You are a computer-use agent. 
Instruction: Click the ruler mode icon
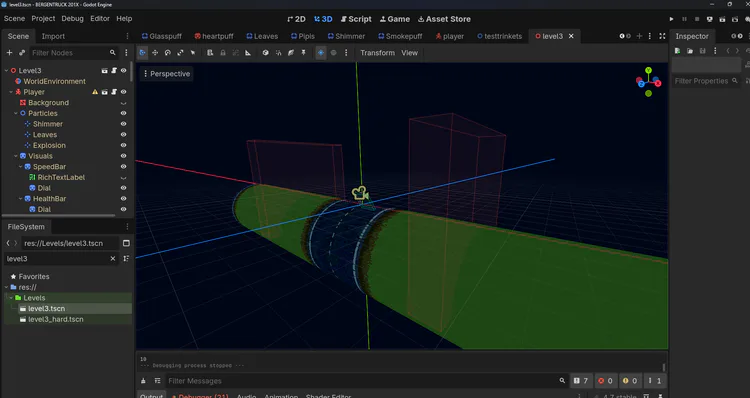point(248,53)
